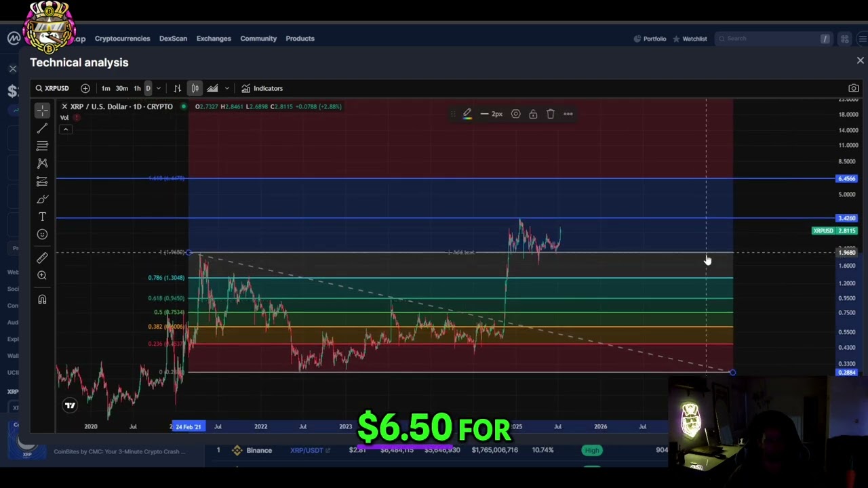This screenshot has height=488, width=868.
Task: Select the trend line drawing tool
Action: tap(42, 128)
